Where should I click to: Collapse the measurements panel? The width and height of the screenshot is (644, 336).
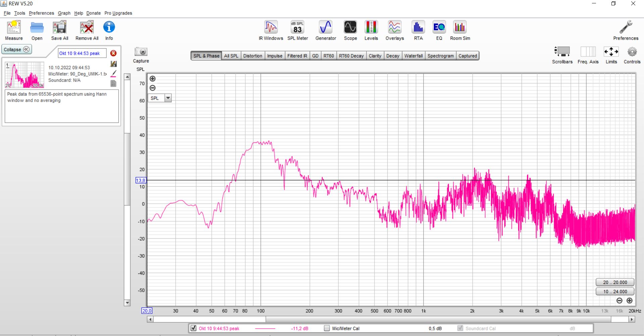coord(16,49)
